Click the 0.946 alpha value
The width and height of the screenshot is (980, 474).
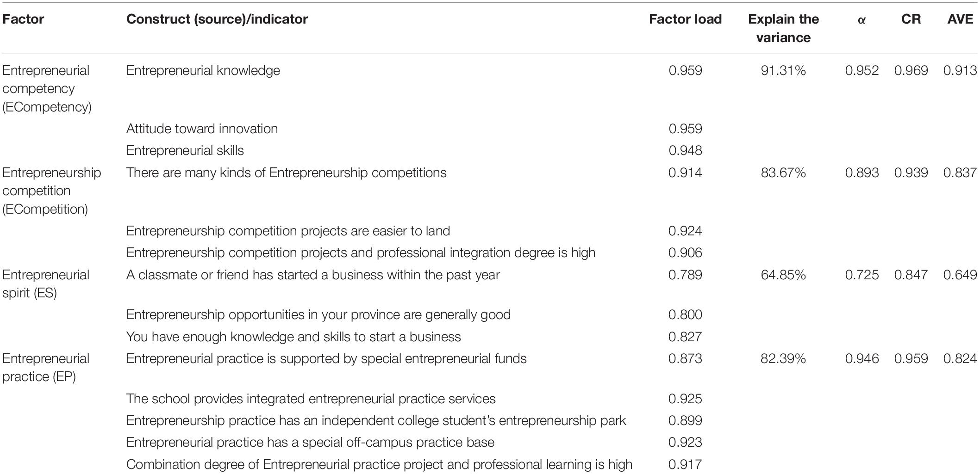tap(861, 358)
